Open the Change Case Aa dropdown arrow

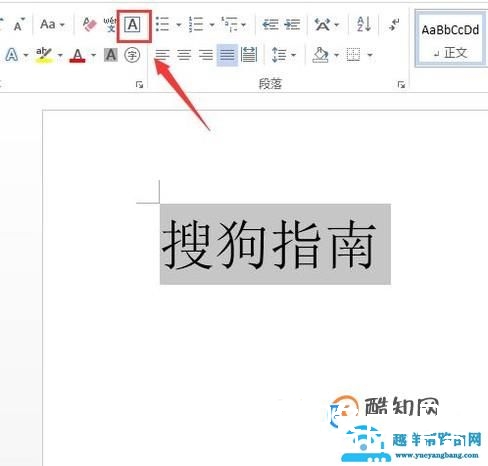[x=62, y=25]
